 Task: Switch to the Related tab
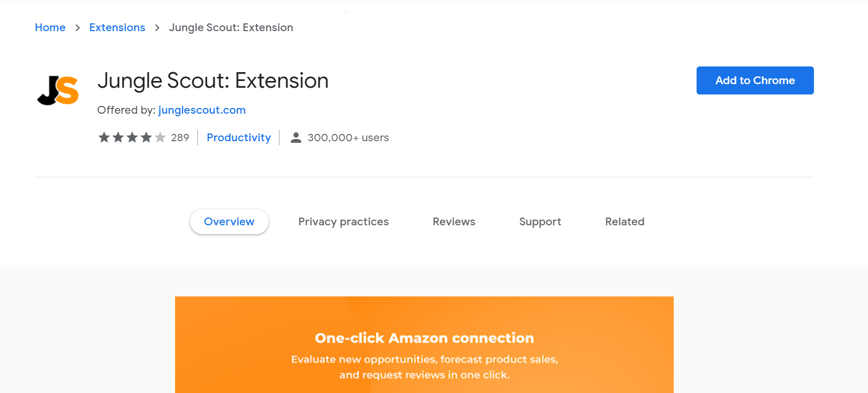pos(624,222)
